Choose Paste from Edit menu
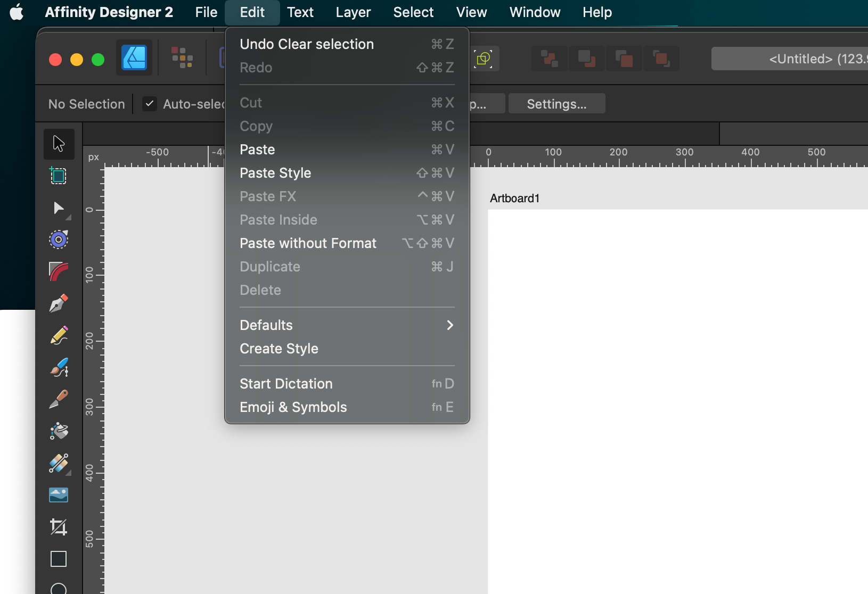Screen dimensions: 868x594 [347, 150]
